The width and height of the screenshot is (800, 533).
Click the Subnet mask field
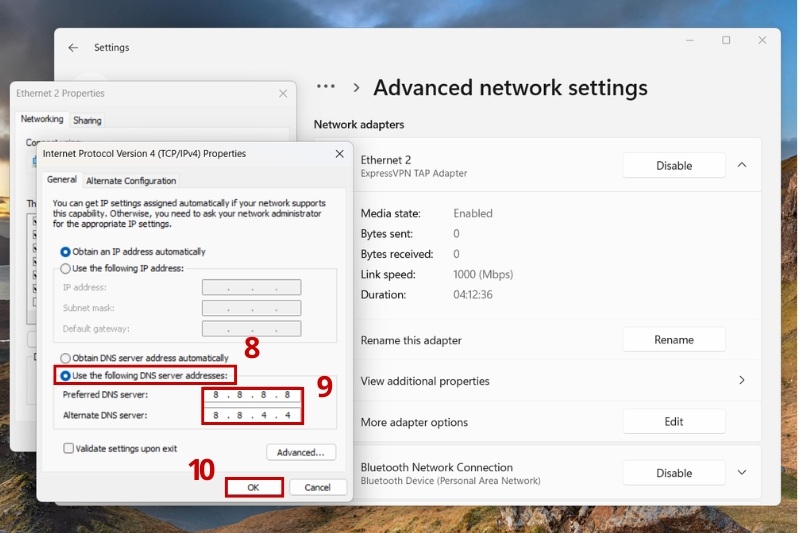[252, 308]
